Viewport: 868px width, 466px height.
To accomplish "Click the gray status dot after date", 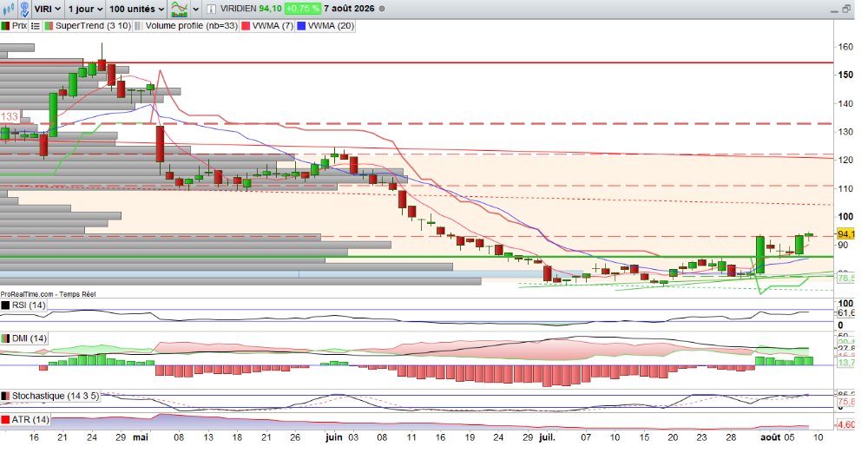I will point(381,9).
